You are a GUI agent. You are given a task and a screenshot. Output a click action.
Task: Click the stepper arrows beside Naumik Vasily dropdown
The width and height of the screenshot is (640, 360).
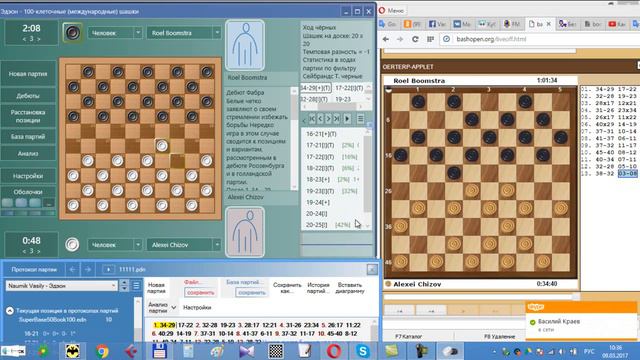(x=124, y=286)
